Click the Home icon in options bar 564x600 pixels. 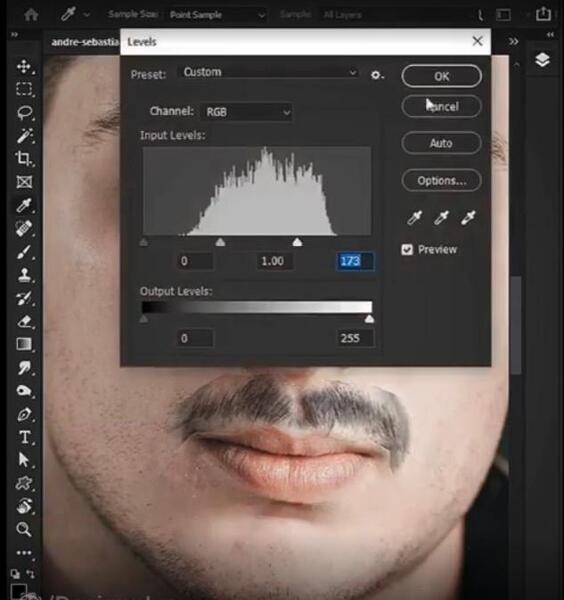(x=31, y=15)
